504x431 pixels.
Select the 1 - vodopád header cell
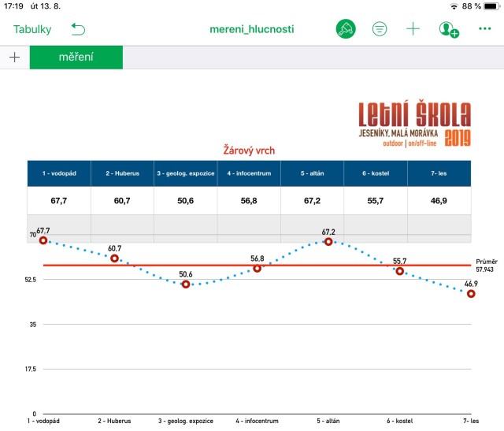[x=58, y=173]
